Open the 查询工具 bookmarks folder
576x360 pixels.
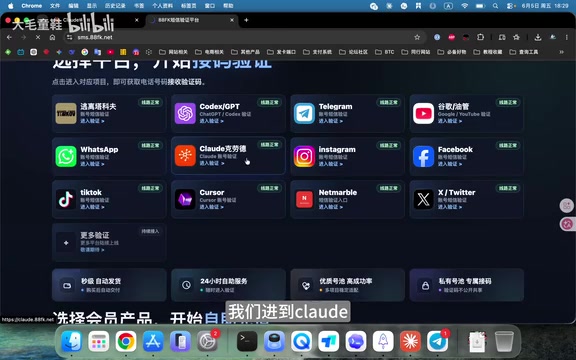coord(524,52)
